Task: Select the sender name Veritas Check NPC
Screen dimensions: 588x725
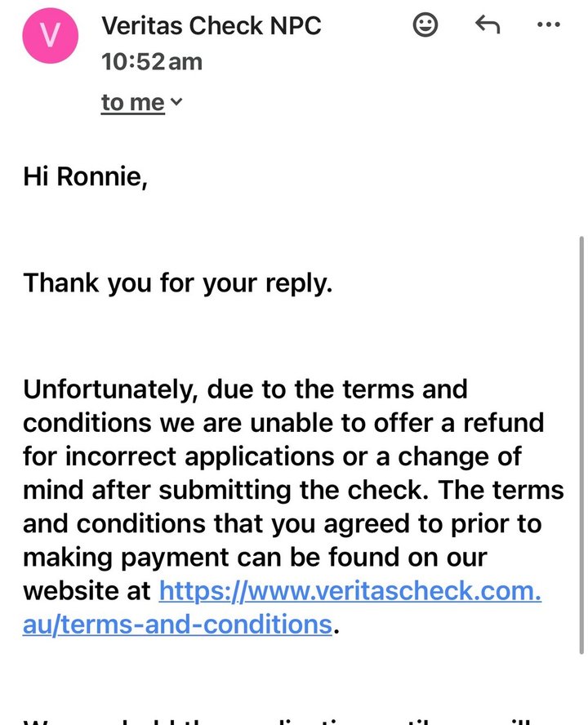Action: click(211, 25)
